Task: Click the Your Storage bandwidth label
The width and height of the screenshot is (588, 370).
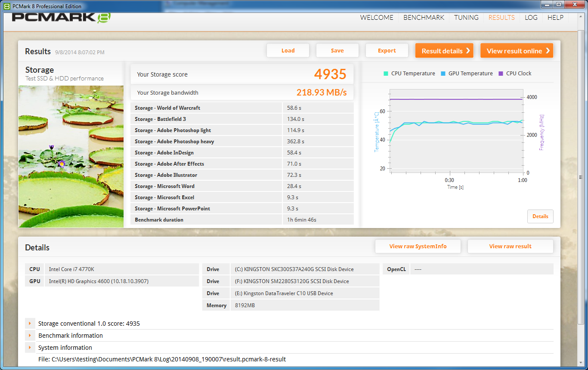Action: pyautogui.click(x=167, y=92)
